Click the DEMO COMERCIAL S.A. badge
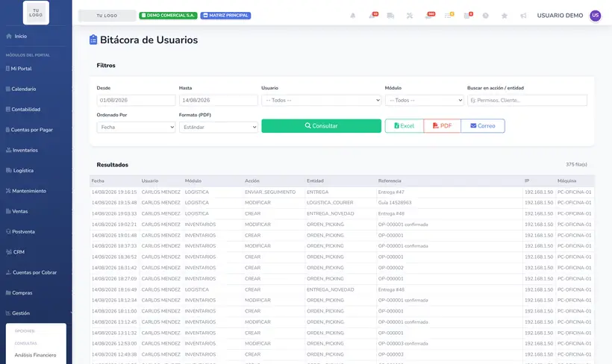Image resolution: width=612 pixels, height=364 pixels. point(168,16)
